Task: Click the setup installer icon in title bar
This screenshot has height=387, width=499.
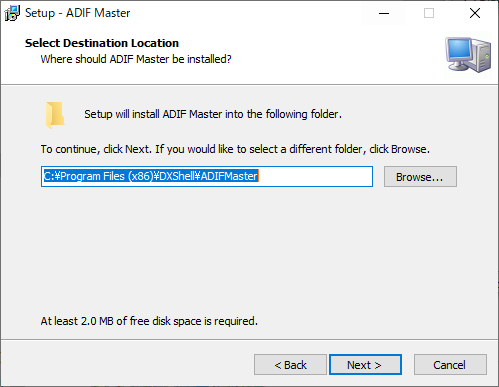Action: click(12, 13)
